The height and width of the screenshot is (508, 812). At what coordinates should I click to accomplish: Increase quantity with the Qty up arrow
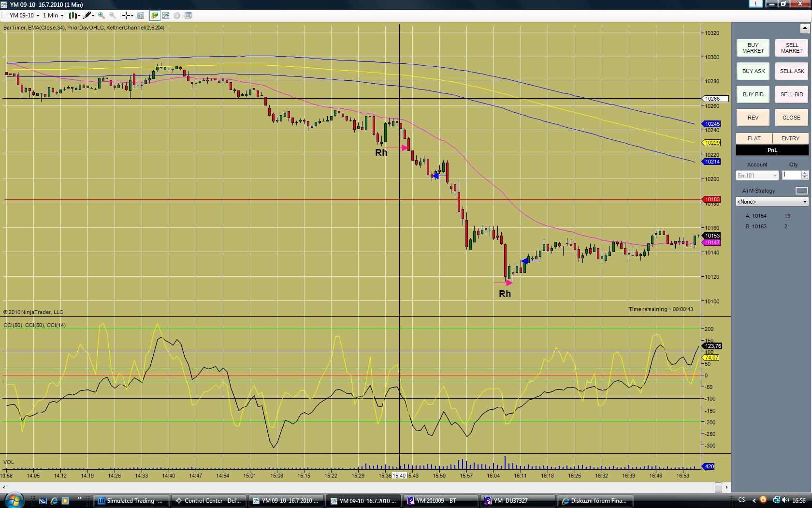(x=804, y=173)
